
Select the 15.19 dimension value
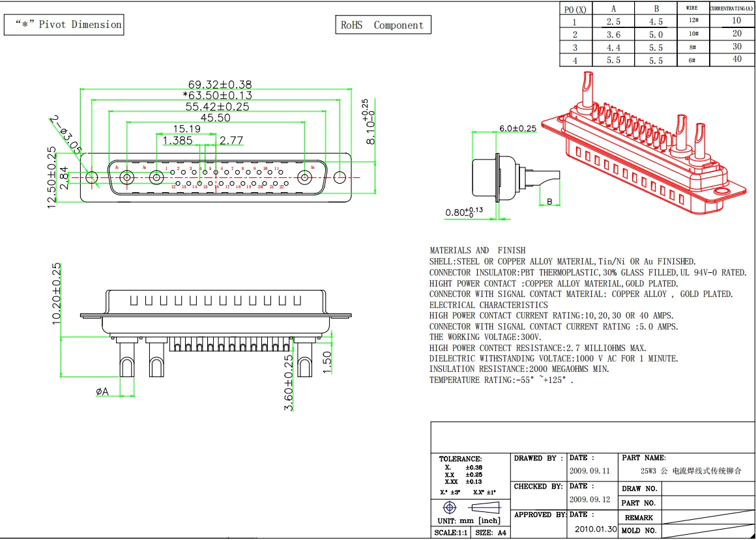pyautogui.click(x=186, y=129)
